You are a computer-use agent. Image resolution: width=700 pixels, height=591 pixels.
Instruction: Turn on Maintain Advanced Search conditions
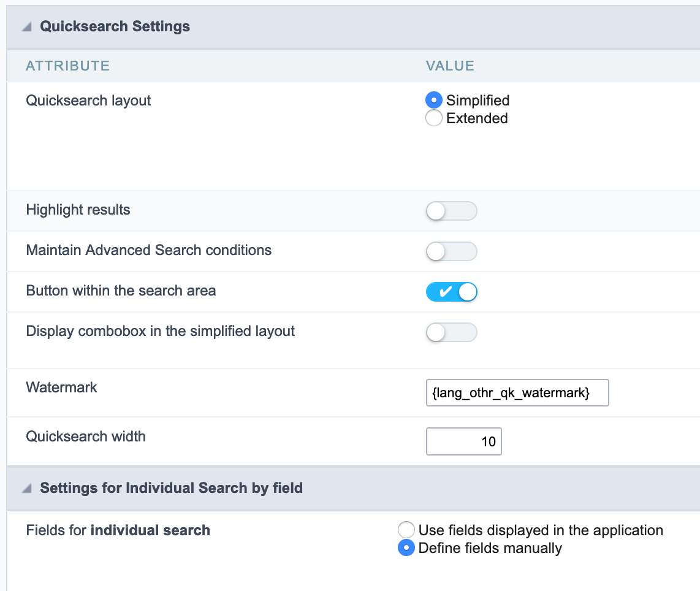pos(451,251)
